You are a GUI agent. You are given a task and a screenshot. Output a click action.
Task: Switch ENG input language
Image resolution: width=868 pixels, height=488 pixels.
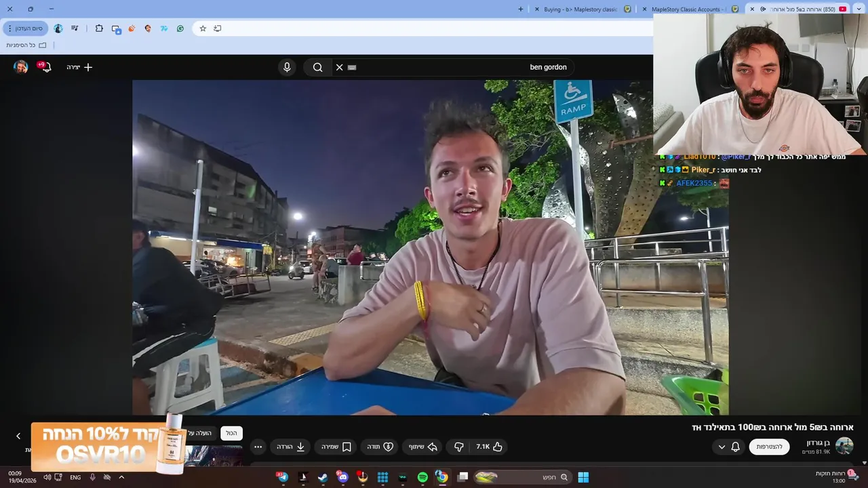(75, 477)
